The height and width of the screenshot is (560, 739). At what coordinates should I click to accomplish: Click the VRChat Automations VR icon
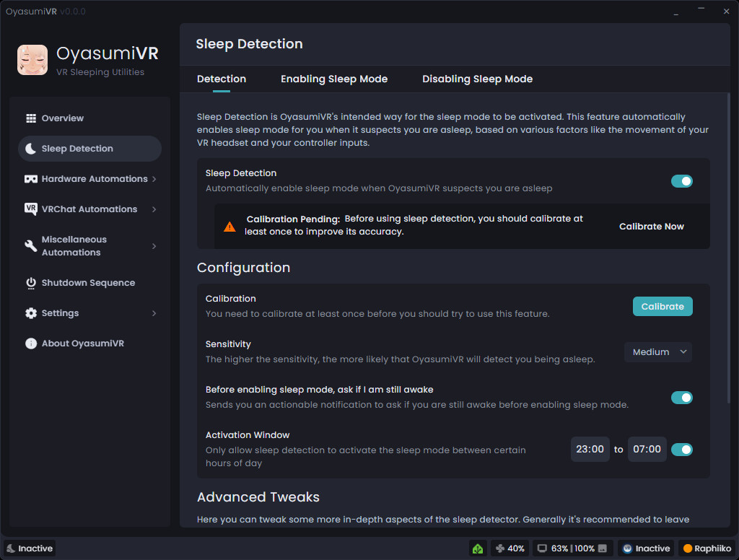click(30, 209)
